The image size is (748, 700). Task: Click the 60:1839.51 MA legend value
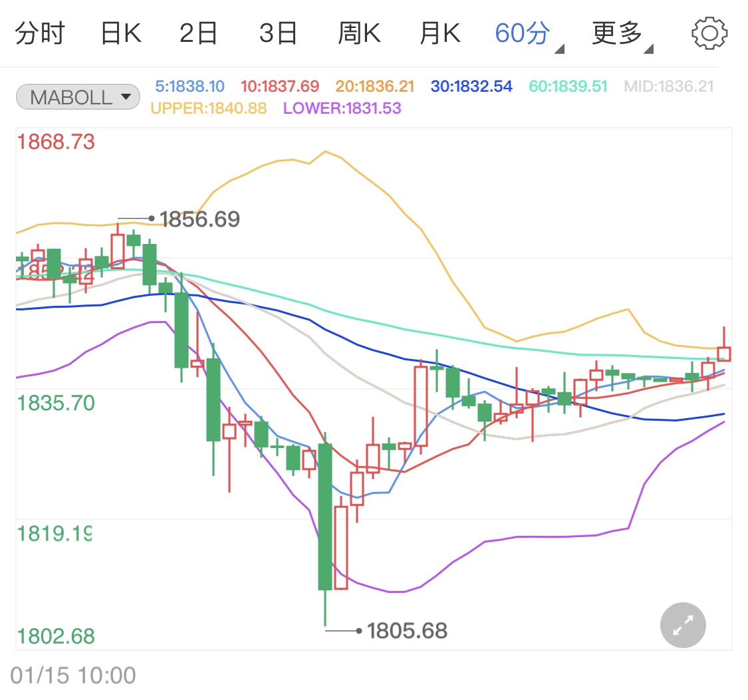pyautogui.click(x=568, y=86)
